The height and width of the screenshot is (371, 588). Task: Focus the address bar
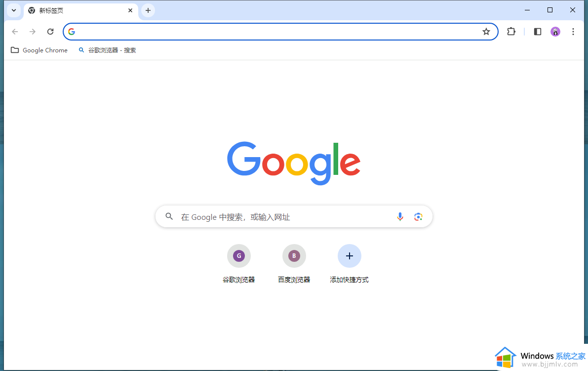pos(280,32)
